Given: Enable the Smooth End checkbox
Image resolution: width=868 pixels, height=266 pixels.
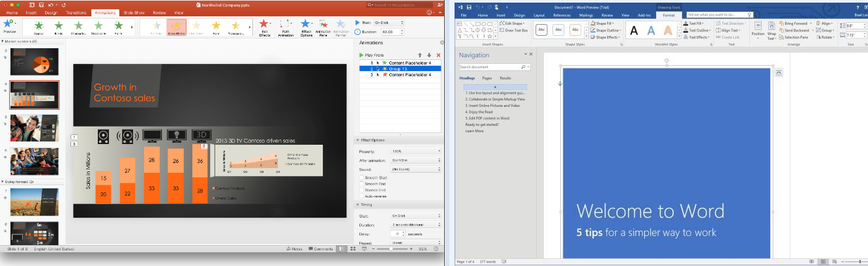Looking at the screenshot, I should pyautogui.click(x=362, y=184).
